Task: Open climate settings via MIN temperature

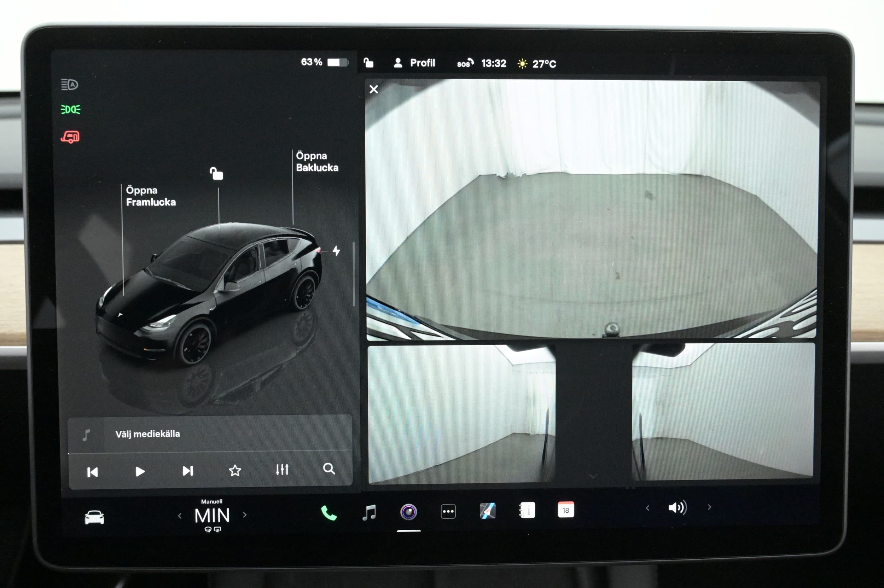Action: pyautogui.click(x=212, y=516)
